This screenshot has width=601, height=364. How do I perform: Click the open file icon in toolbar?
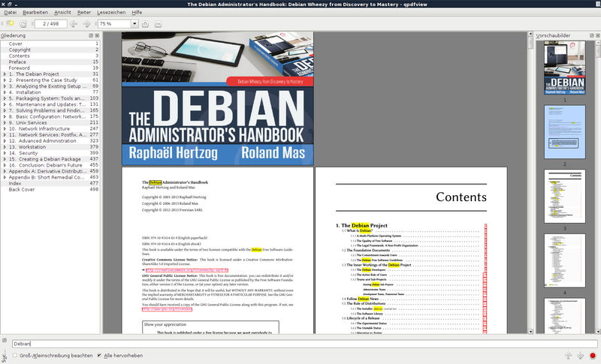point(11,24)
